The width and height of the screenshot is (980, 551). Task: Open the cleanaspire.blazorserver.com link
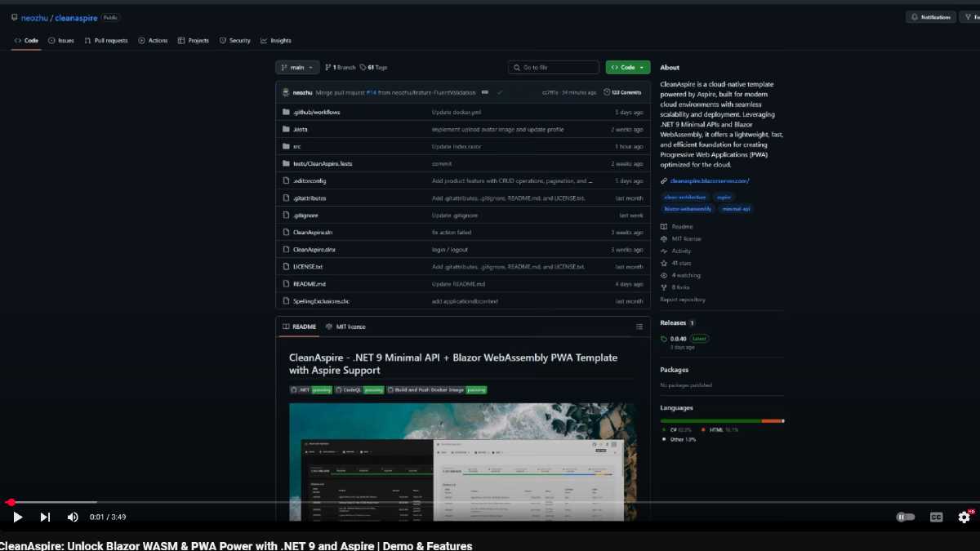pyautogui.click(x=709, y=181)
